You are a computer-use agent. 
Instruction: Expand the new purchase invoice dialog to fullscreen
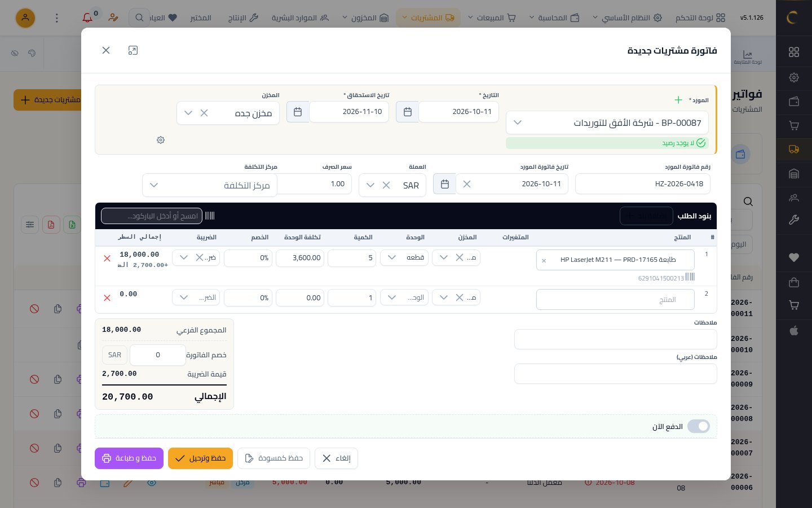tap(133, 50)
